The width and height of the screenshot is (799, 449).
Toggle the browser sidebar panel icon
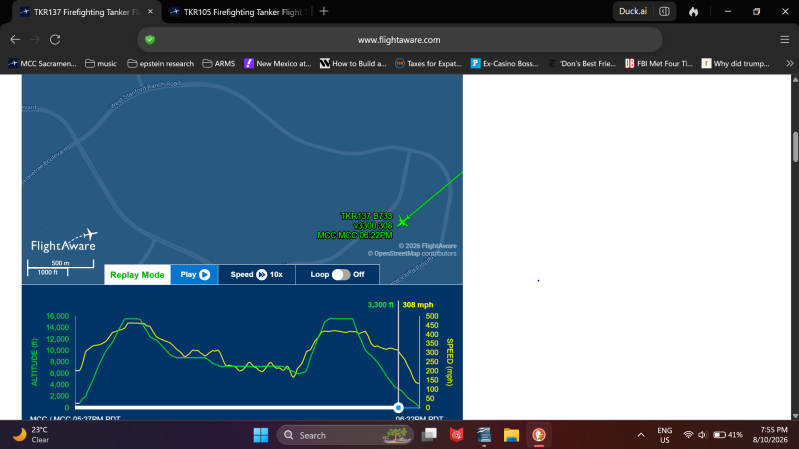[x=664, y=11]
